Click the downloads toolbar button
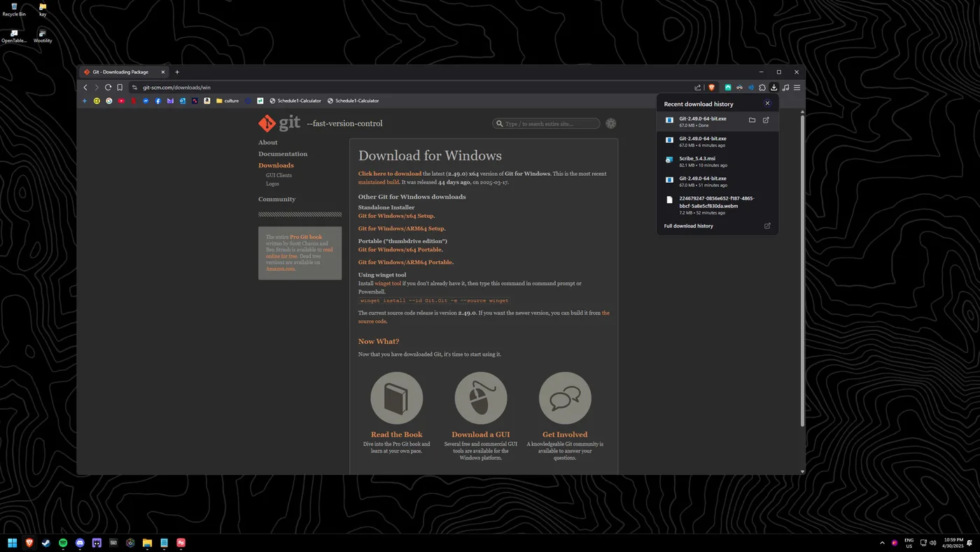Screen dimensions: 980x552 [x=773, y=88]
